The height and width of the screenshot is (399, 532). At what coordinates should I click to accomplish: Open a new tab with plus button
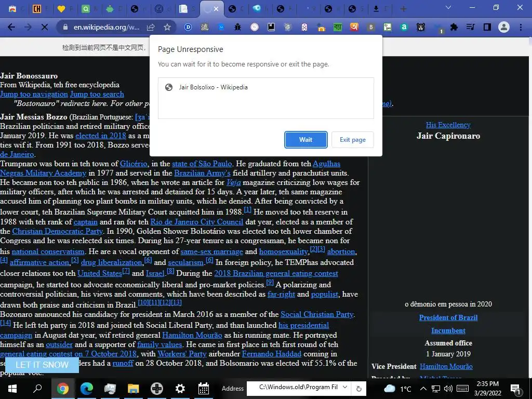(x=403, y=9)
